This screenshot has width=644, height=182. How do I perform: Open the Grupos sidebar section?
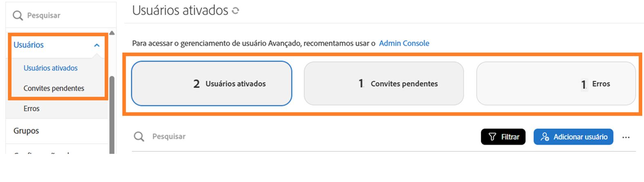(x=26, y=131)
